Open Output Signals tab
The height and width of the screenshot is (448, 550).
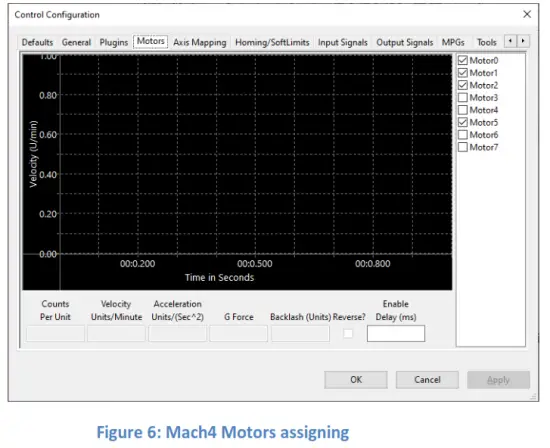(404, 42)
